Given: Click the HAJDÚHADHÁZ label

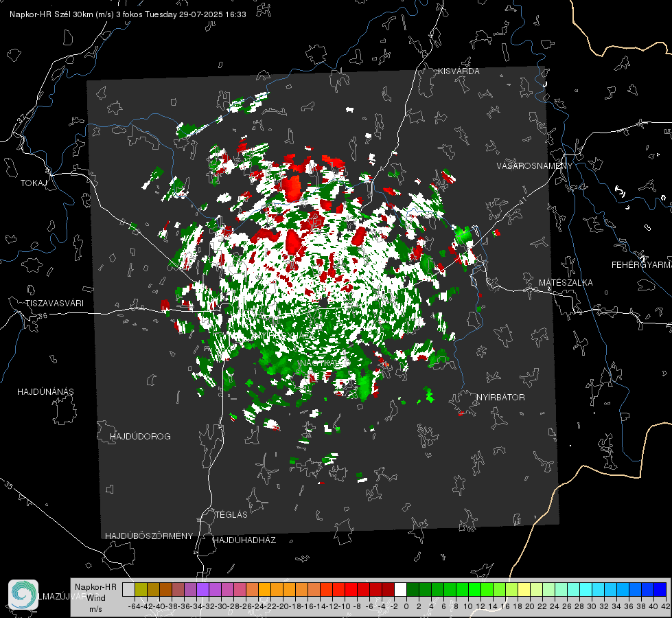Looking at the screenshot, I should tap(244, 540).
